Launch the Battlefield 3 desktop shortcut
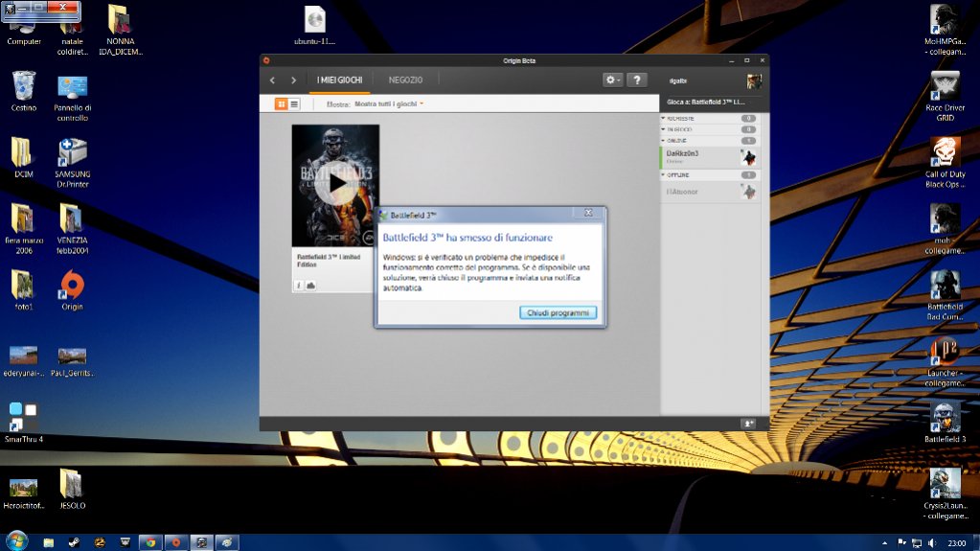Viewport: 980px width, 551px height. point(945,423)
